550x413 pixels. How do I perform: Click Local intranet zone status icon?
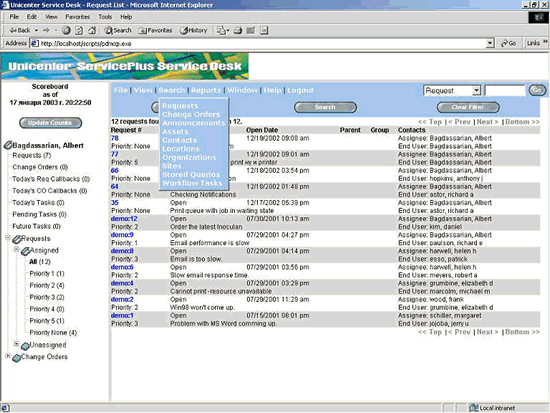point(474,408)
